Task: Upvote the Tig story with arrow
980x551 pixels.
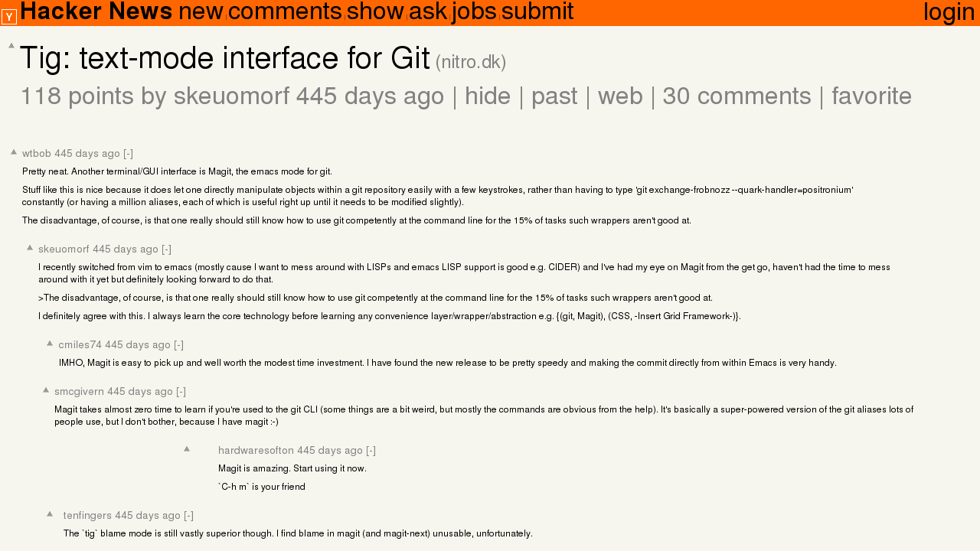Action: (11, 45)
